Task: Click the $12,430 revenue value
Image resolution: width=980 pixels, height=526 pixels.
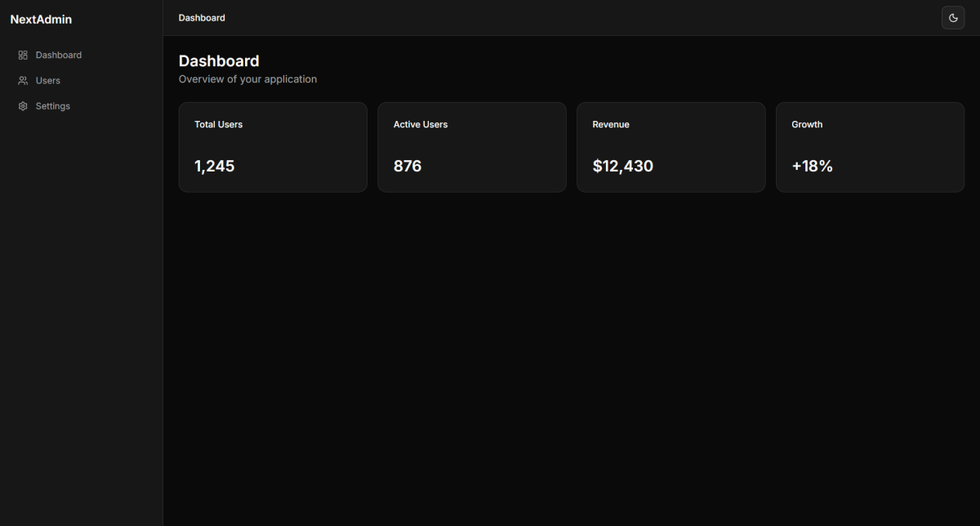Action: click(x=622, y=167)
